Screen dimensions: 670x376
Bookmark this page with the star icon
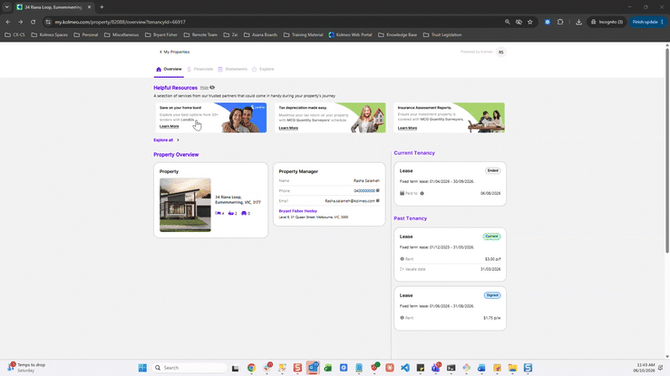coord(530,22)
